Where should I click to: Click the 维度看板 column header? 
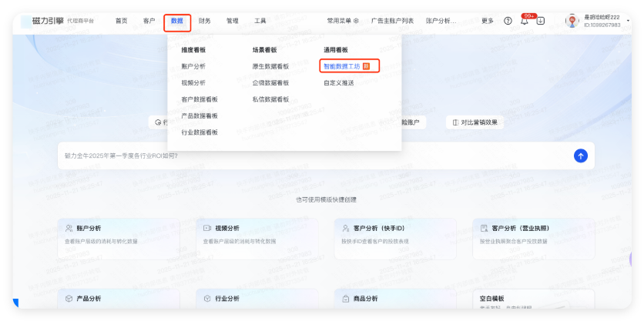pos(193,50)
